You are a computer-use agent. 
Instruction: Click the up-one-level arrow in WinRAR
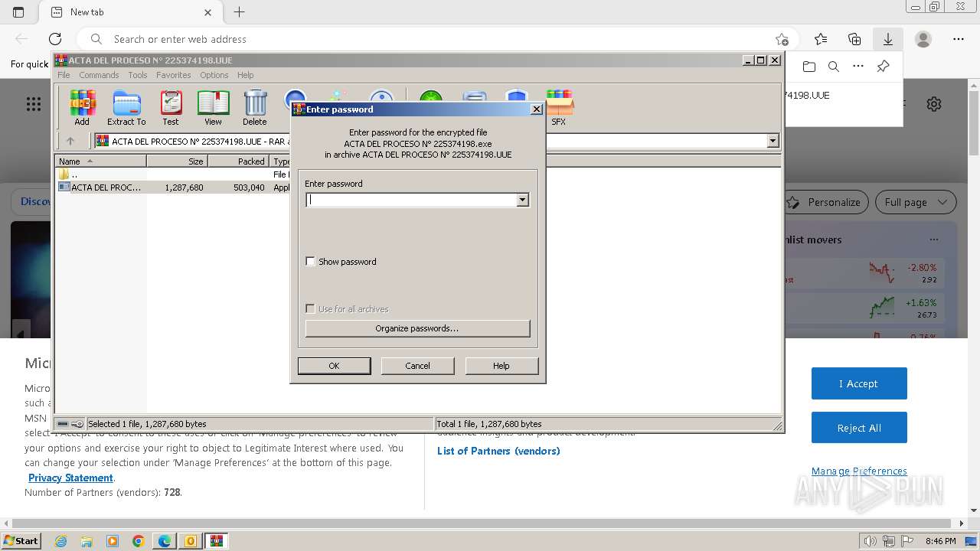[70, 141]
